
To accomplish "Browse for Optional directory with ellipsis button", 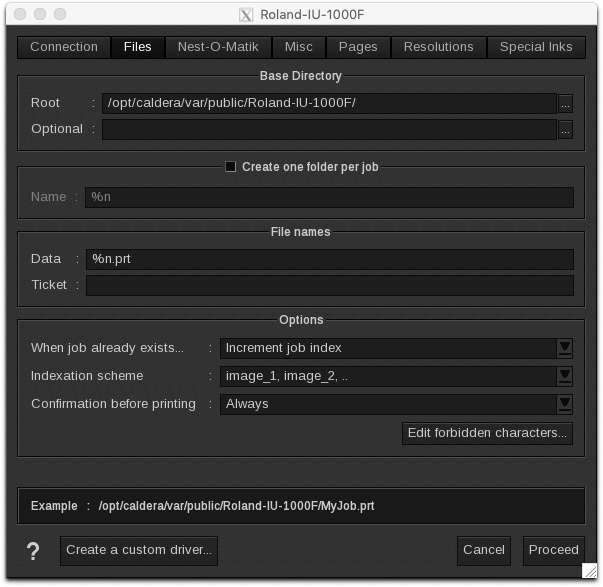I will click(x=565, y=130).
